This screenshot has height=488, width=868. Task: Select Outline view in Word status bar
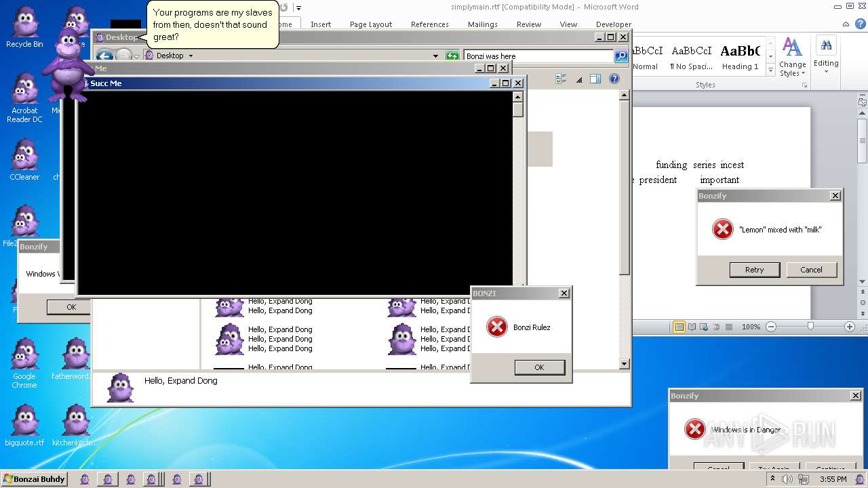coord(717,327)
